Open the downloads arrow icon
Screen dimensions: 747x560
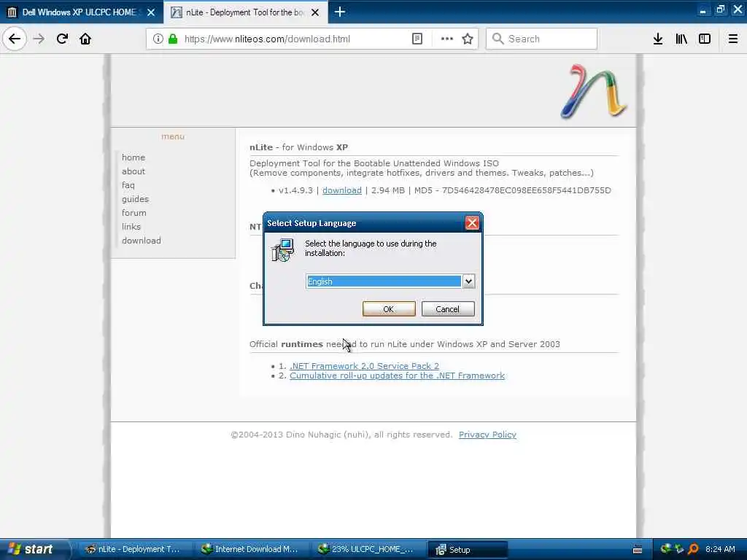tap(658, 39)
